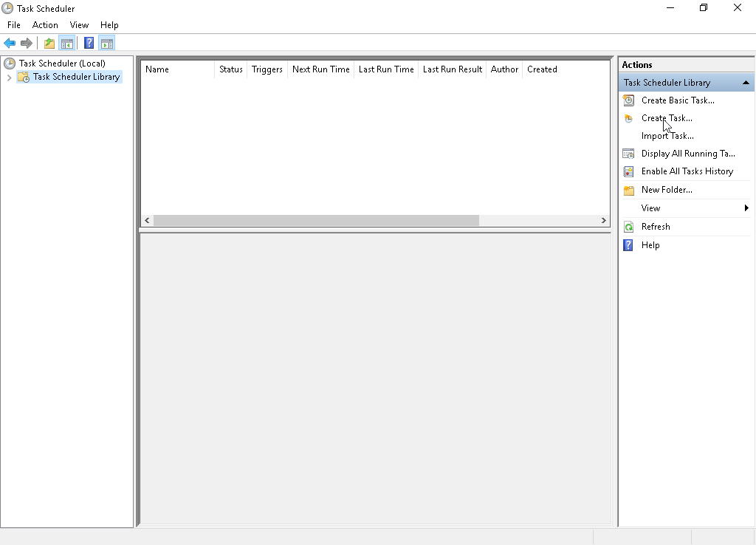Screen dimensions: 756x545
Task: Click the Help question mark icon in Actions
Action: (628, 245)
